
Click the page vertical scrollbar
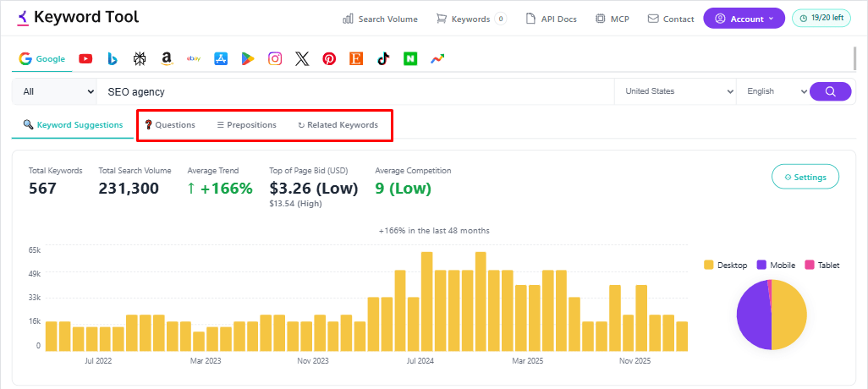tap(856, 58)
